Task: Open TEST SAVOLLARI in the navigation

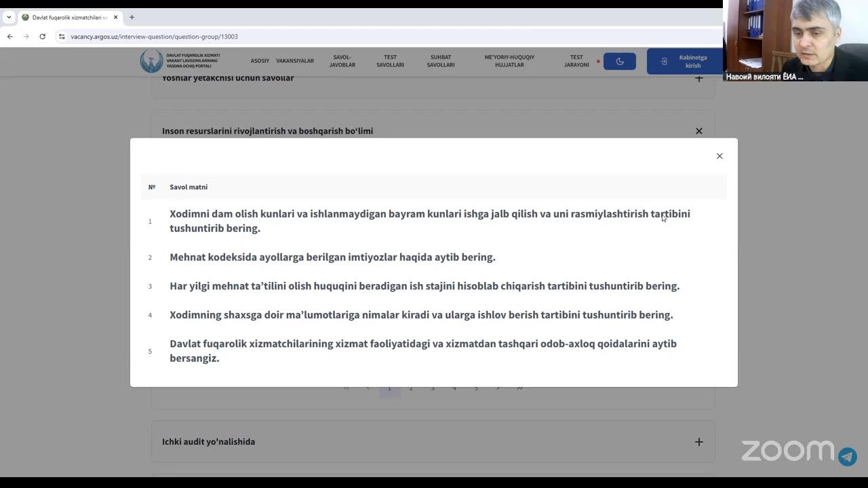Action: click(x=391, y=61)
